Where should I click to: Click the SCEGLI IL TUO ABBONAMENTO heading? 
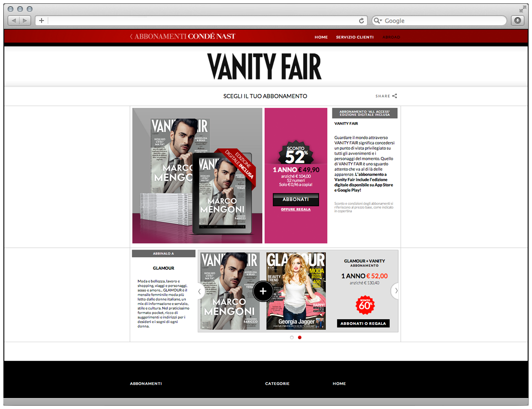266,96
